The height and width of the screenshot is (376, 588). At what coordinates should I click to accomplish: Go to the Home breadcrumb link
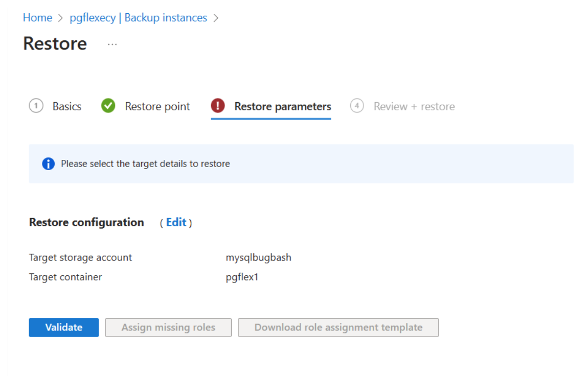37,17
